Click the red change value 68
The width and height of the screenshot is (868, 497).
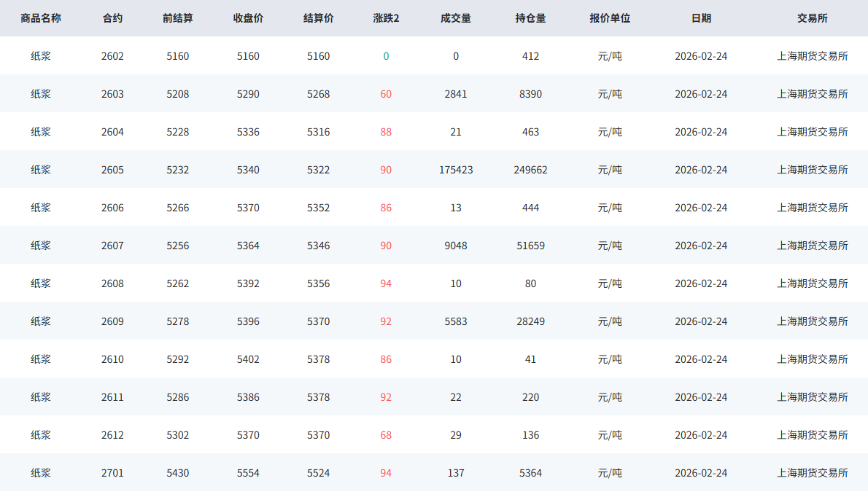386,435
